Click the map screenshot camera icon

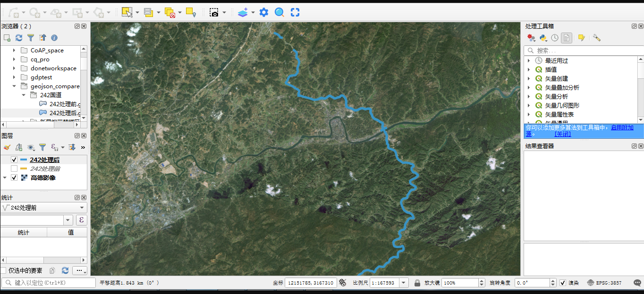coord(214,12)
